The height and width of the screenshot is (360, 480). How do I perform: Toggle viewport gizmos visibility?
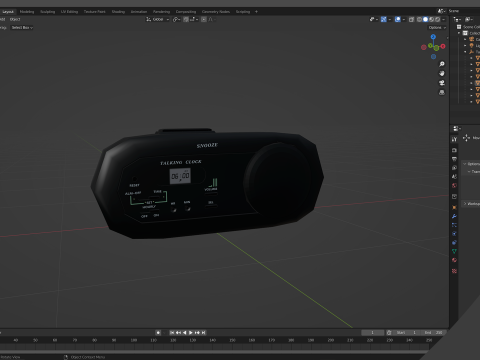384,19
